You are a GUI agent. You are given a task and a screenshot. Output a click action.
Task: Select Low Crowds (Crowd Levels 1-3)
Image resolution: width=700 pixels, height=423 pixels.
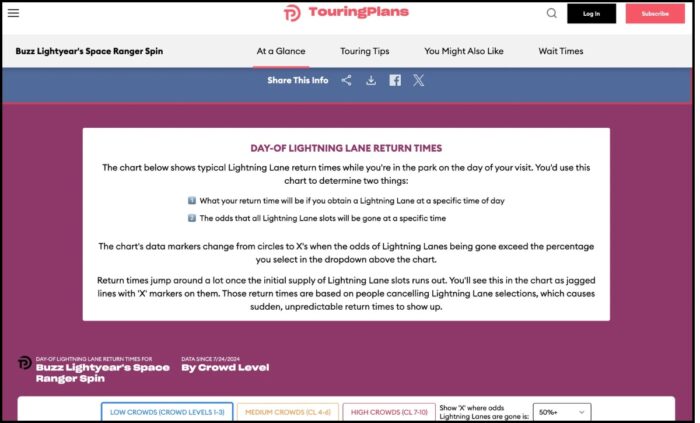[167, 412]
